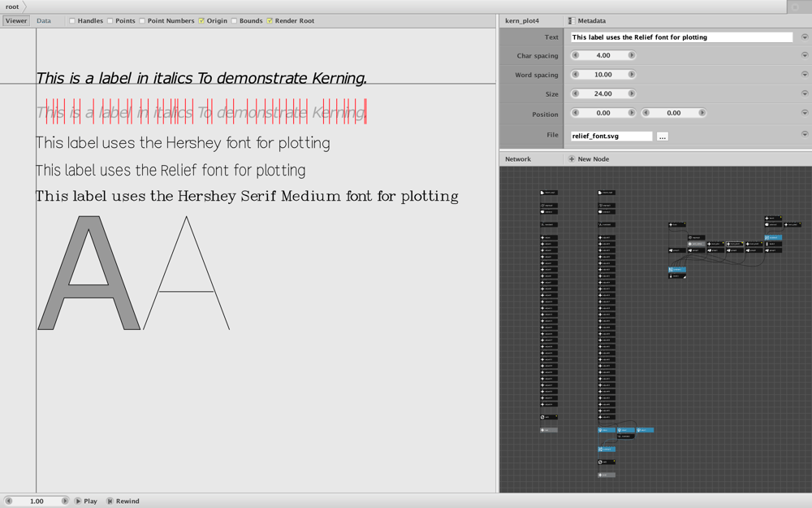
Task: Click the Size value 24.00
Action: [603, 93]
